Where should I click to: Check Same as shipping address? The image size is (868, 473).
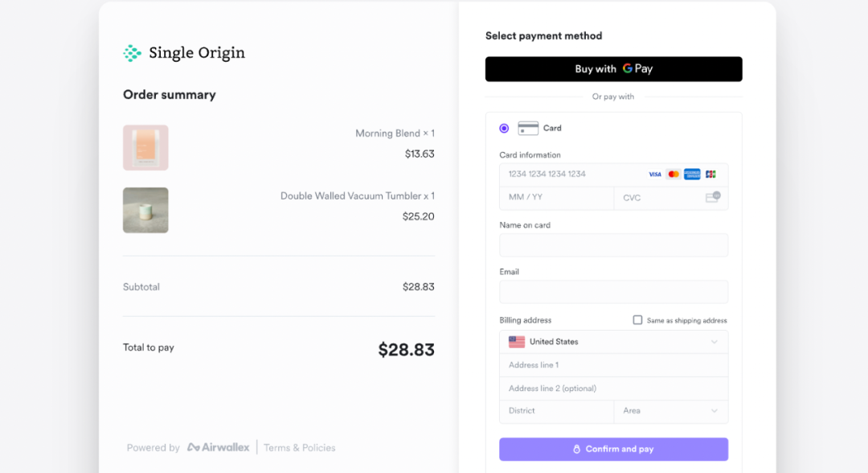637,320
